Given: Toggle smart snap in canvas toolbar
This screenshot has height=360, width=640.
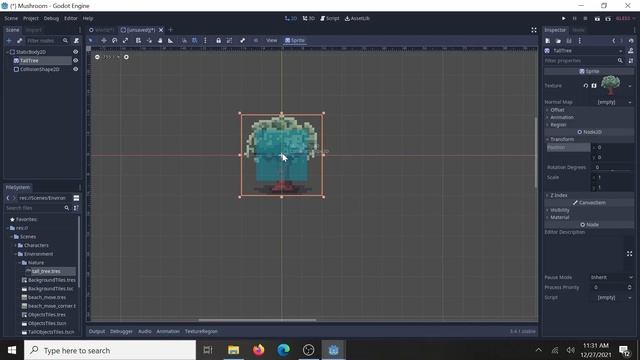Looking at the screenshot, I should pos(184,40).
